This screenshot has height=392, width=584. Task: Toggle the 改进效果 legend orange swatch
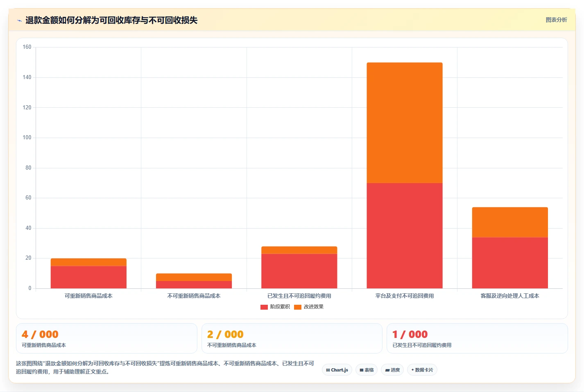pos(298,307)
